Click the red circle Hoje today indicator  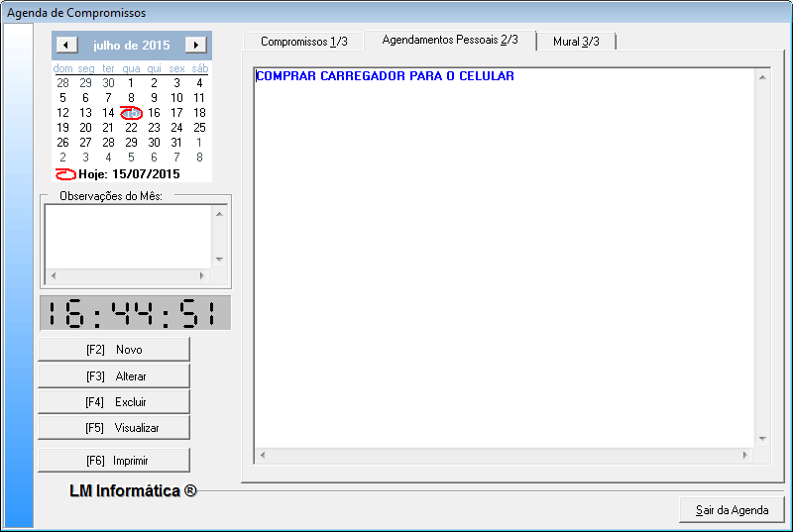pyautogui.click(x=66, y=173)
